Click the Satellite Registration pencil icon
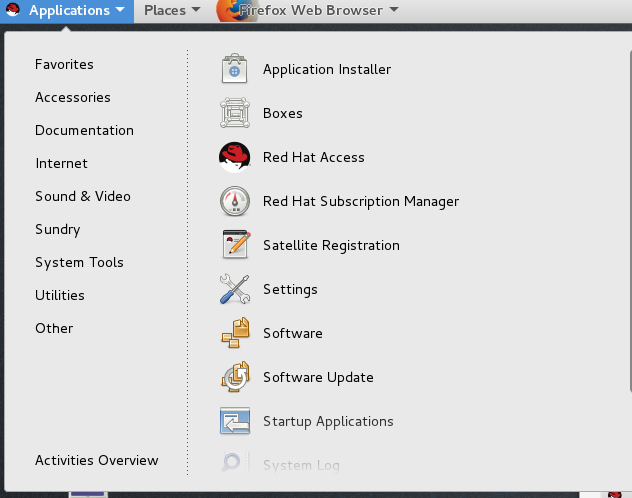Screen dimensions: 632x498 coord(236,245)
